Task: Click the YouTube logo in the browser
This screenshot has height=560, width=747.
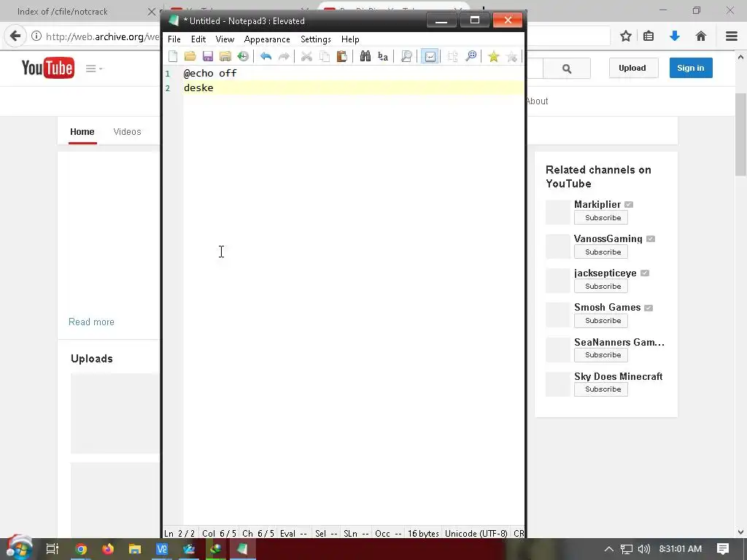Action: 47,68
